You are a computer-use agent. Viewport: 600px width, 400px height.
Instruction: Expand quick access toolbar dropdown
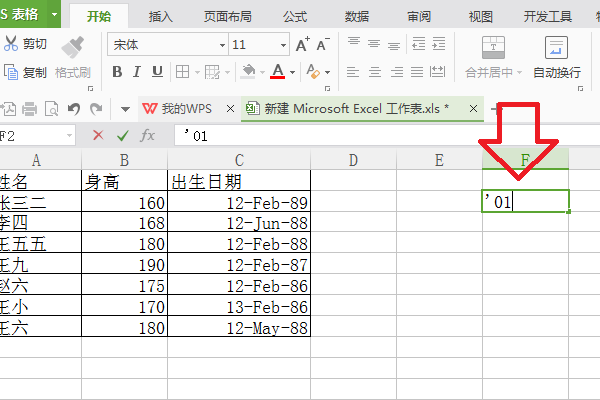coord(125,109)
